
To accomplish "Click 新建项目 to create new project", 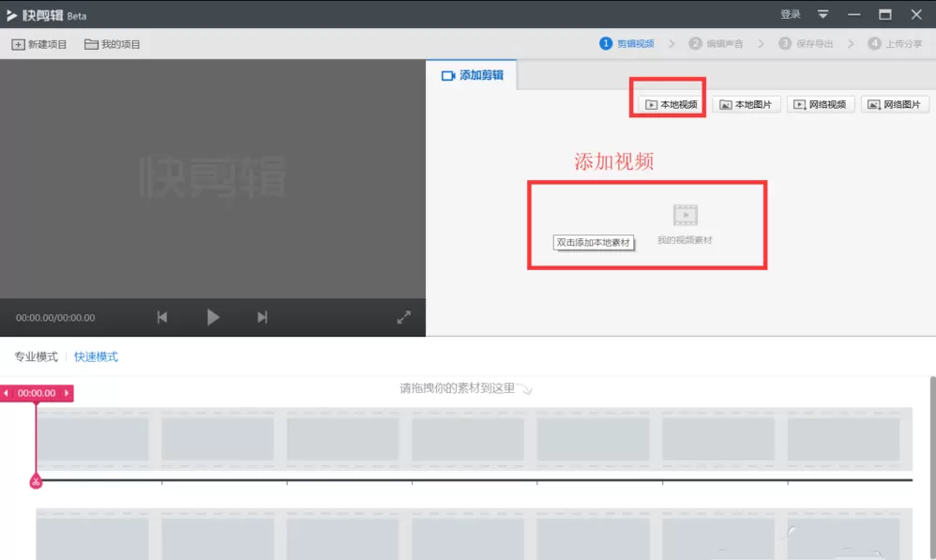I will click(39, 44).
